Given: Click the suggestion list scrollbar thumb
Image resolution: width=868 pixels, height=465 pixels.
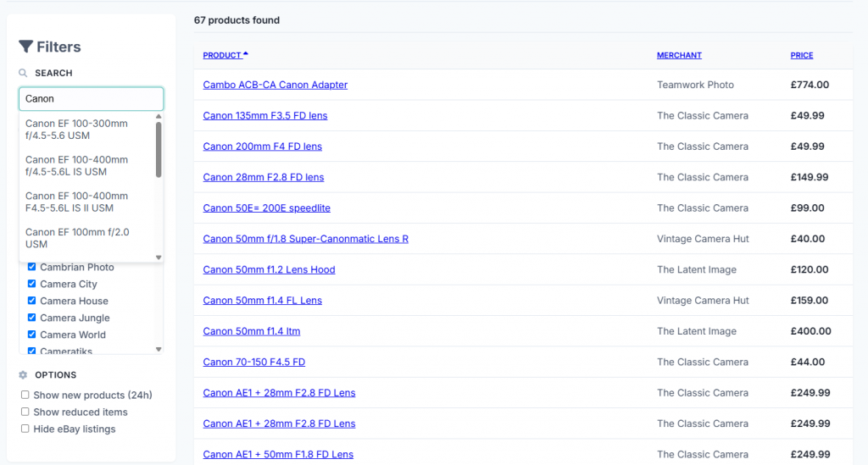Looking at the screenshot, I should pos(159,149).
